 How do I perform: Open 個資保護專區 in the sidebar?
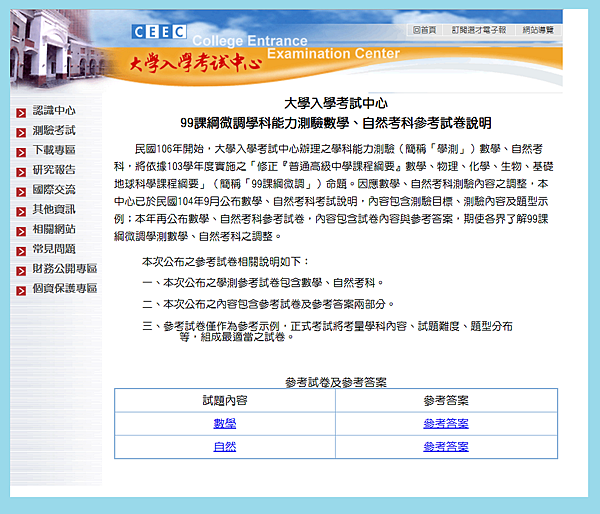click(65, 289)
